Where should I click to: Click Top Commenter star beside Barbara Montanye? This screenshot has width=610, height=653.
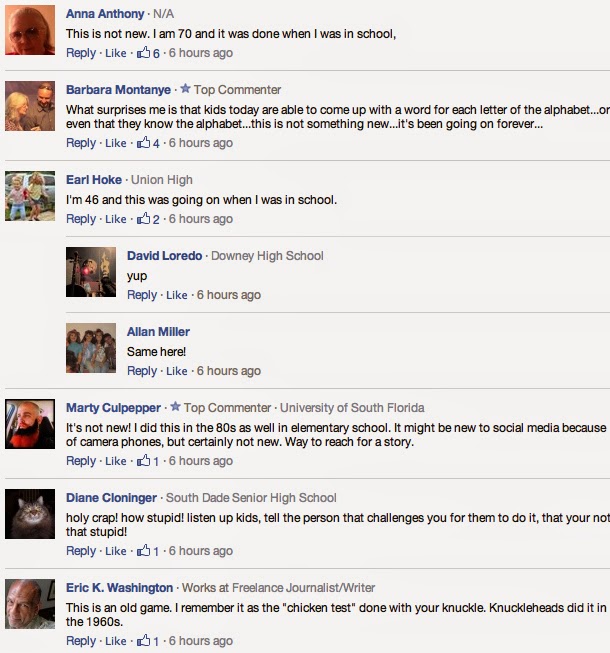click(186, 88)
